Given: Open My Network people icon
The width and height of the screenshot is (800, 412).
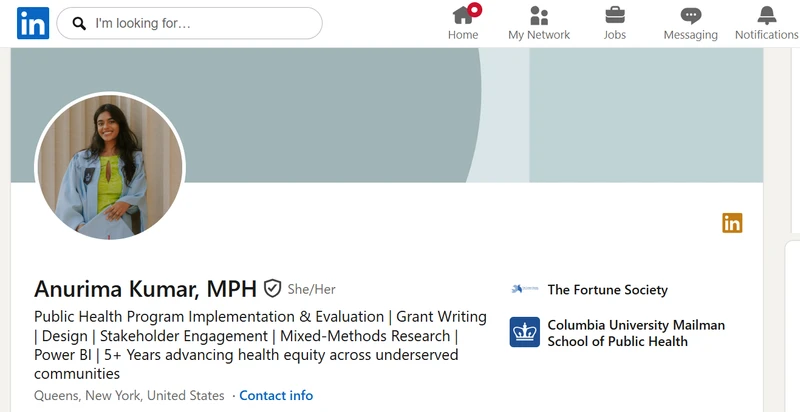Looking at the screenshot, I should [x=539, y=15].
